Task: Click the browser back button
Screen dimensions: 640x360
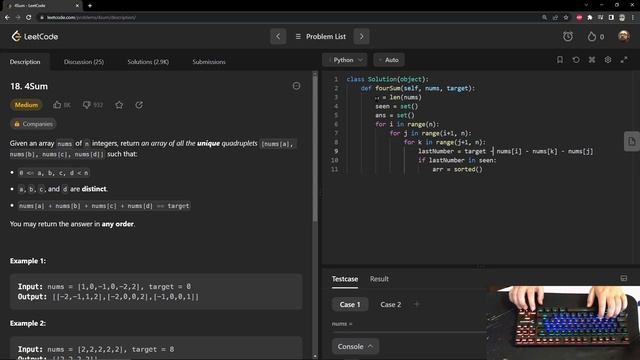Action: 7,18
